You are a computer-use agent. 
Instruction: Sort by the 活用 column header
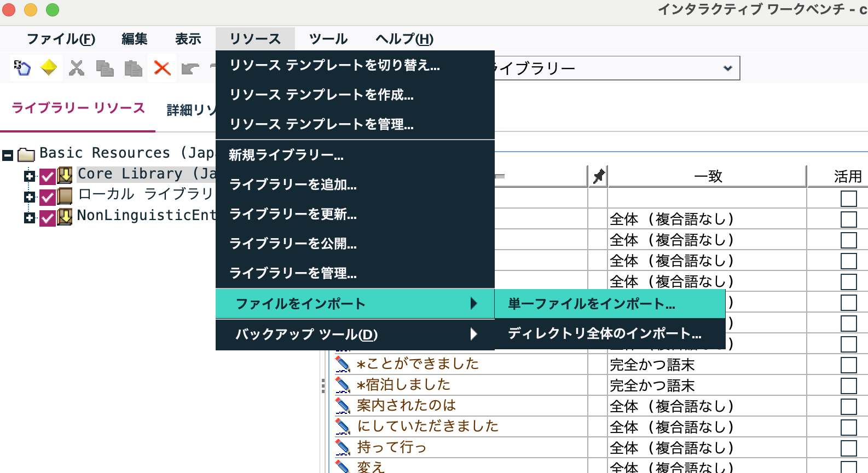pos(848,176)
